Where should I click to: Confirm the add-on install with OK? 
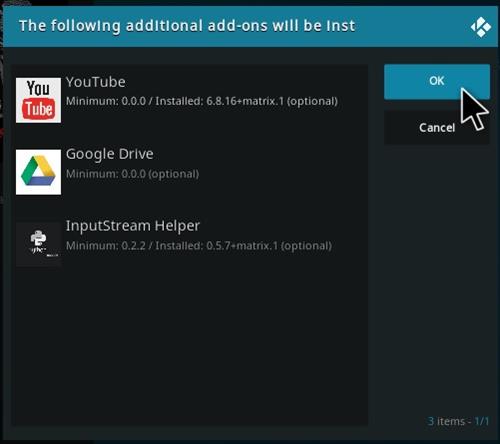pyautogui.click(x=437, y=82)
